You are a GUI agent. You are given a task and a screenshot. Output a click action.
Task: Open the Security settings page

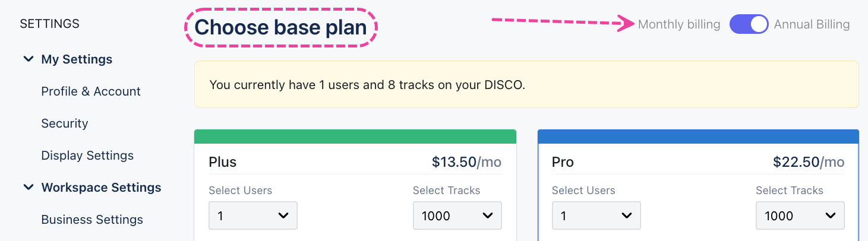click(x=65, y=123)
